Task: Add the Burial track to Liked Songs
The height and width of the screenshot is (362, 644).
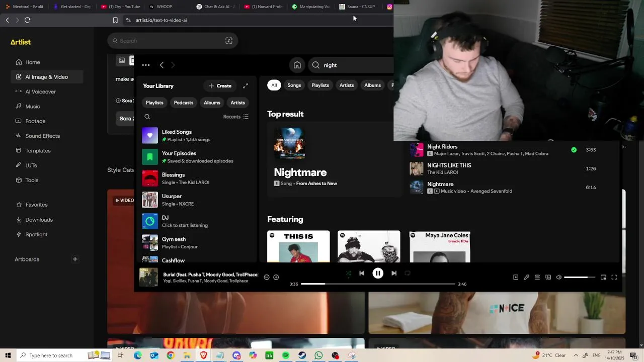Action: tap(276, 277)
